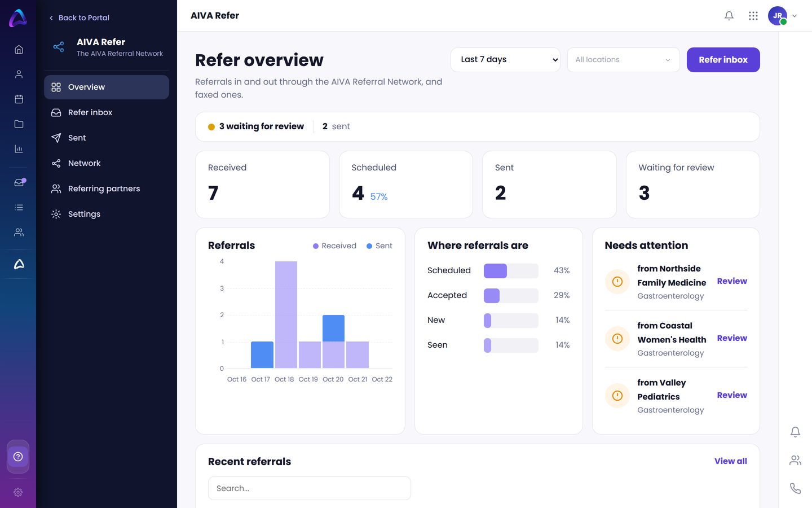Go to Overview in the sidebar
812x508 pixels.
click(x=107, y=87)
